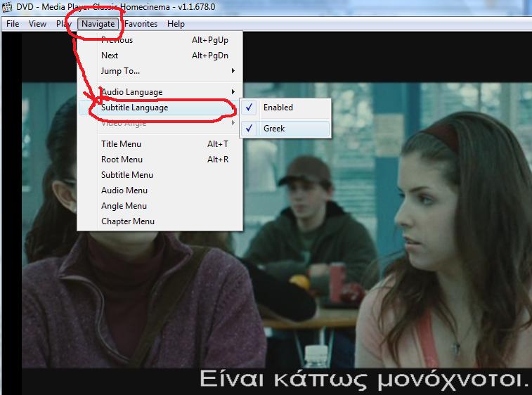
Task: Open the Play menu
Action: 64,24
